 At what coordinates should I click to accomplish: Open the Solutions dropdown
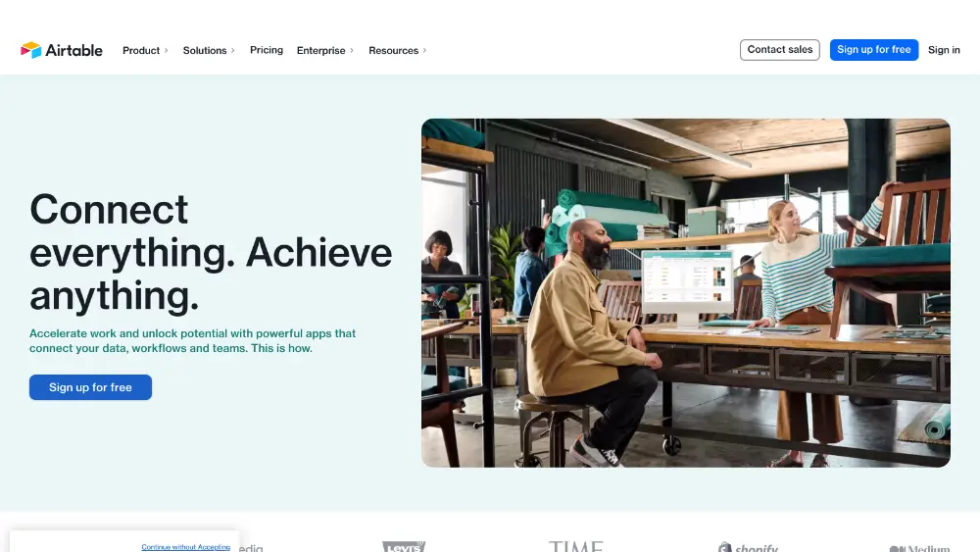pyautogui.click(x=205, y=50)
